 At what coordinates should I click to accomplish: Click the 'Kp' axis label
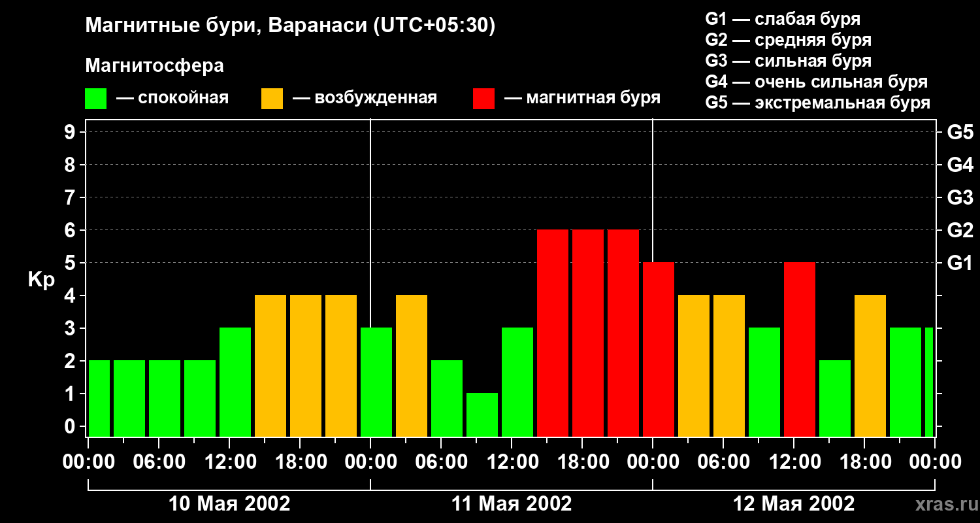coord(41,279)
